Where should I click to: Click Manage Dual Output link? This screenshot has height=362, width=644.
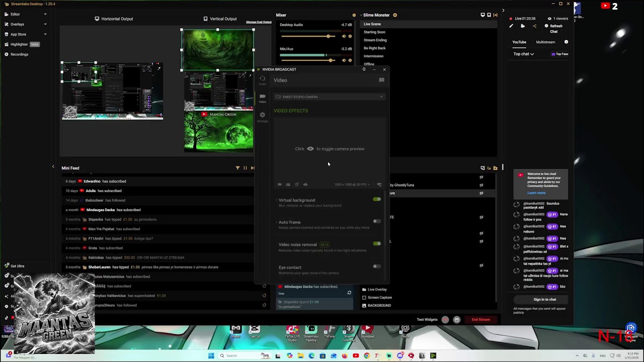[259, 22]
